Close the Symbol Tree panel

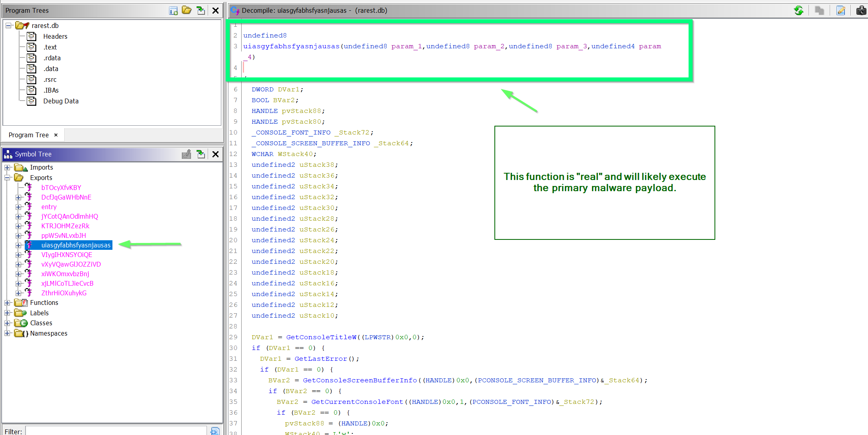pos(215,154)
